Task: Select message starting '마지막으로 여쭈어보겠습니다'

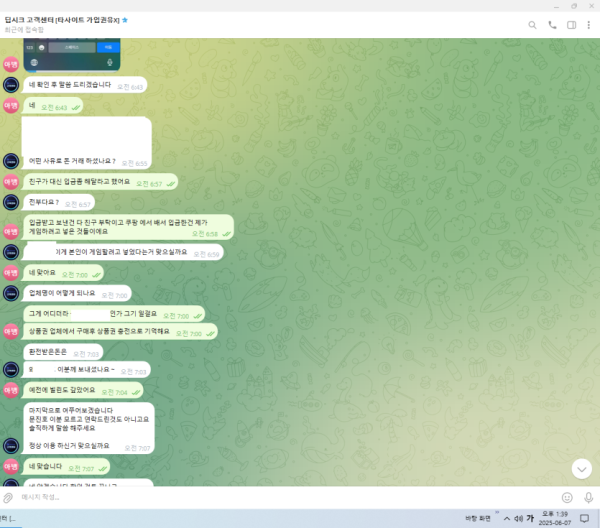Action: click(89, 428)
